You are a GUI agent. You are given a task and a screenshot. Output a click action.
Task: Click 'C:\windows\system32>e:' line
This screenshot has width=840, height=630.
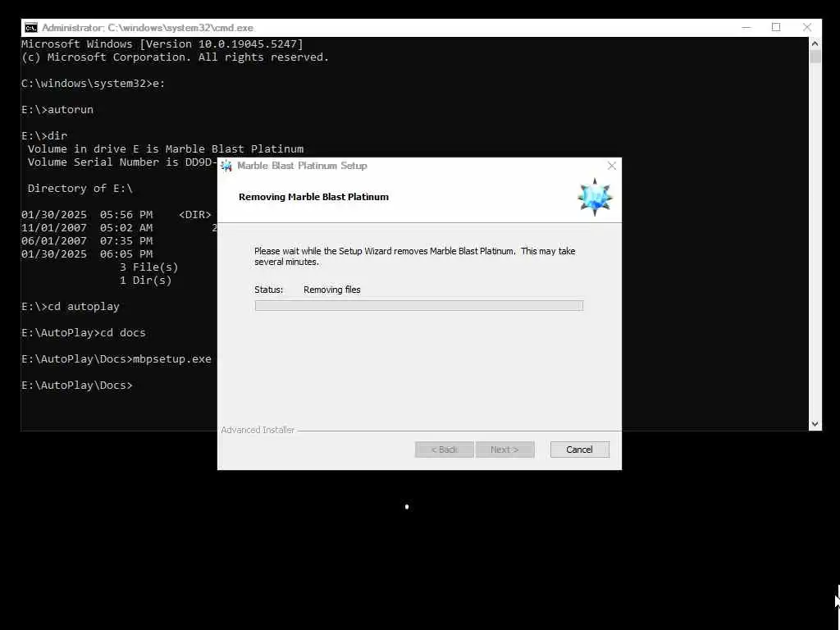[x=94, y=83]
